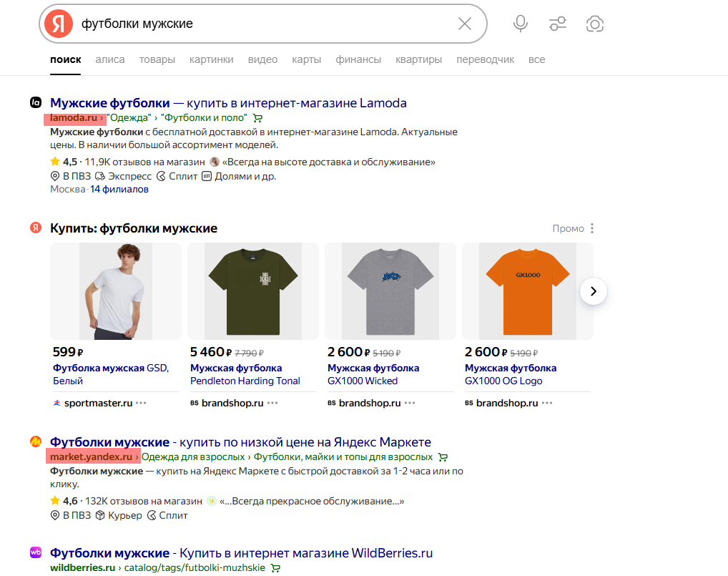
Task: Click brandshop.ru under Pendleton Harding Tonal
Action: click(232, 404)
